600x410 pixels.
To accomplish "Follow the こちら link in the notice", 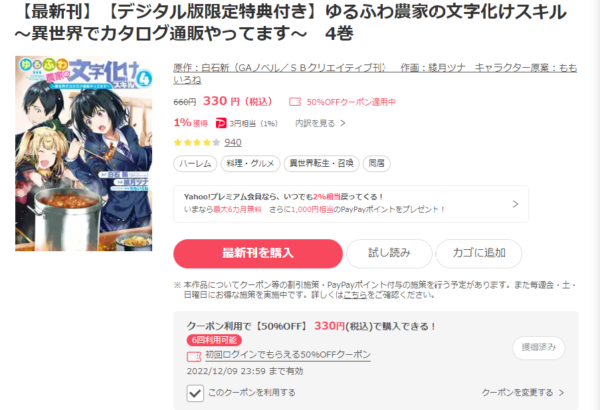I will point(355,295).
